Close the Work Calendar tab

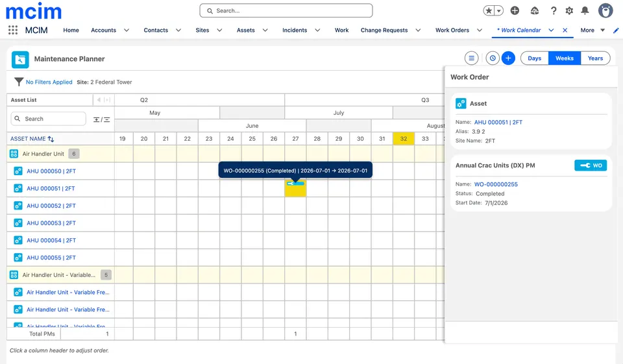pyautogui.click(x=565, y=30)
